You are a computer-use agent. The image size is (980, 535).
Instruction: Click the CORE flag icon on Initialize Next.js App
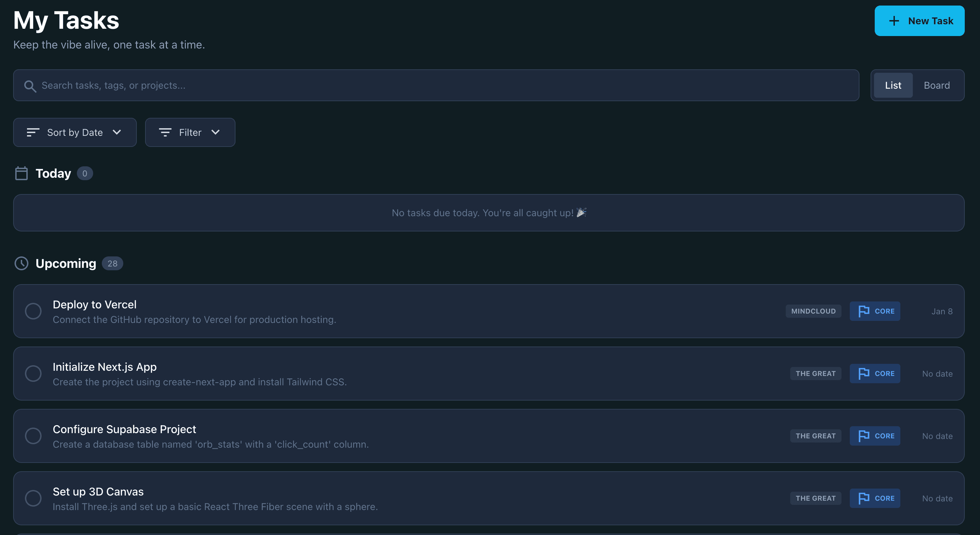[x=864, y=374]
